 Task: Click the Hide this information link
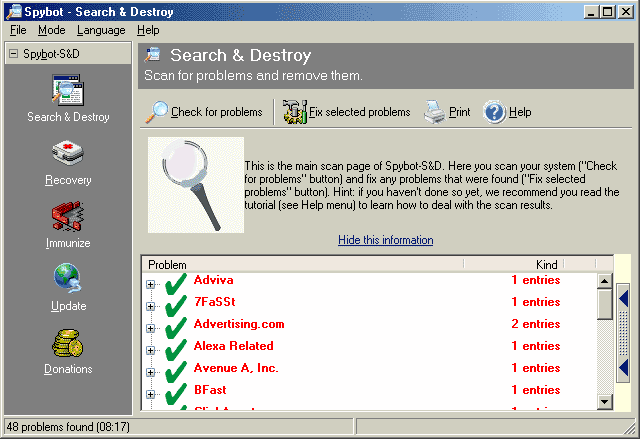pyautogui.click(x=385, y=240)
